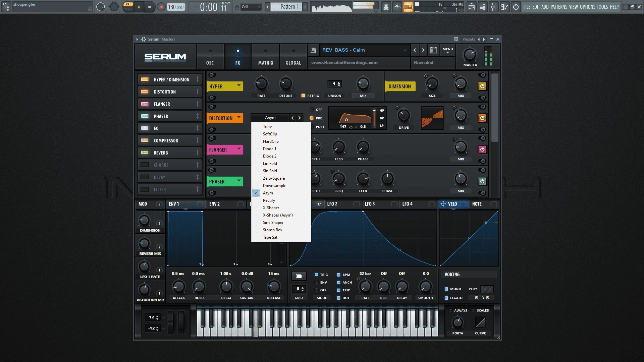Open the FL Studio playlist view icon
Screen dimensions: 644x362
(x=472, y=7)
